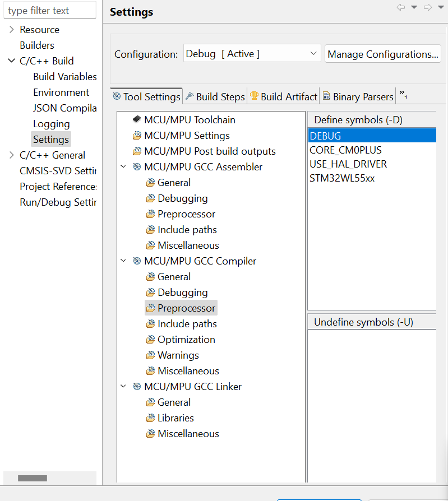Click the type filter text field

[x=49, y=11]
